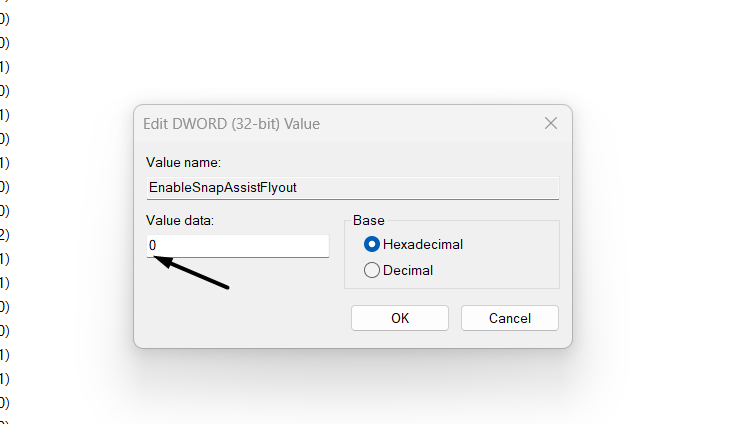Click the "Value data:" label
Viewport: 732px width, 424px height.
tap(180, 220)
